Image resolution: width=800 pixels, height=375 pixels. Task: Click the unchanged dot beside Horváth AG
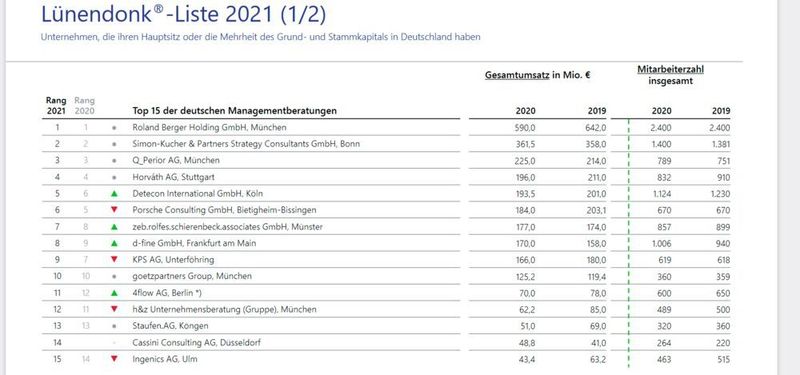click(x=114, y=177)
